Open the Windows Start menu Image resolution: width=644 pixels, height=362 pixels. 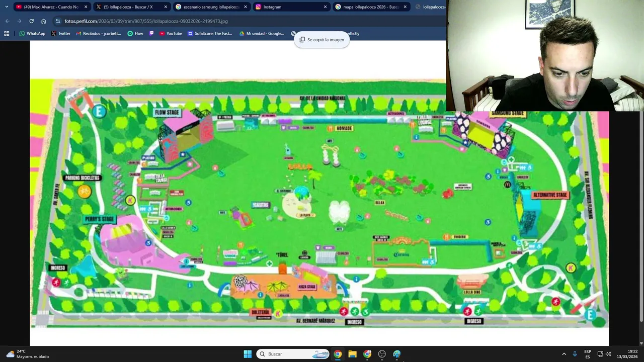coord(248,354)
